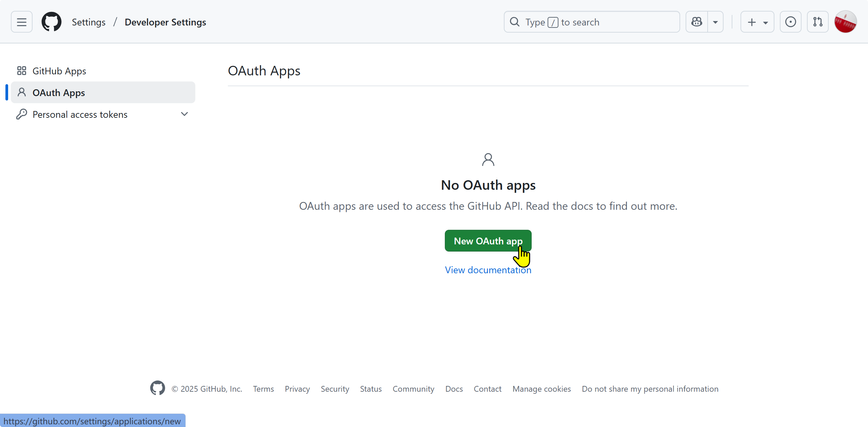Open the hamburger navigation menu
Viewport: 868px width, 427px height.
click(22, 22)
